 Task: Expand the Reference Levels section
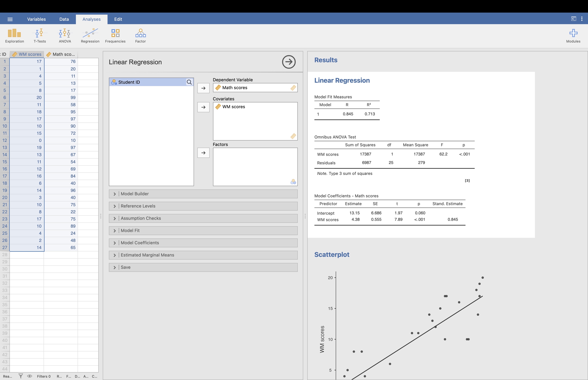coord(203,206)
